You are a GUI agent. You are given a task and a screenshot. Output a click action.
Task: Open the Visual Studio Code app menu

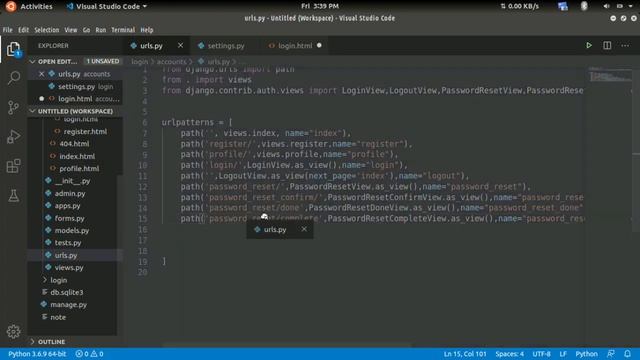[107, 6]
